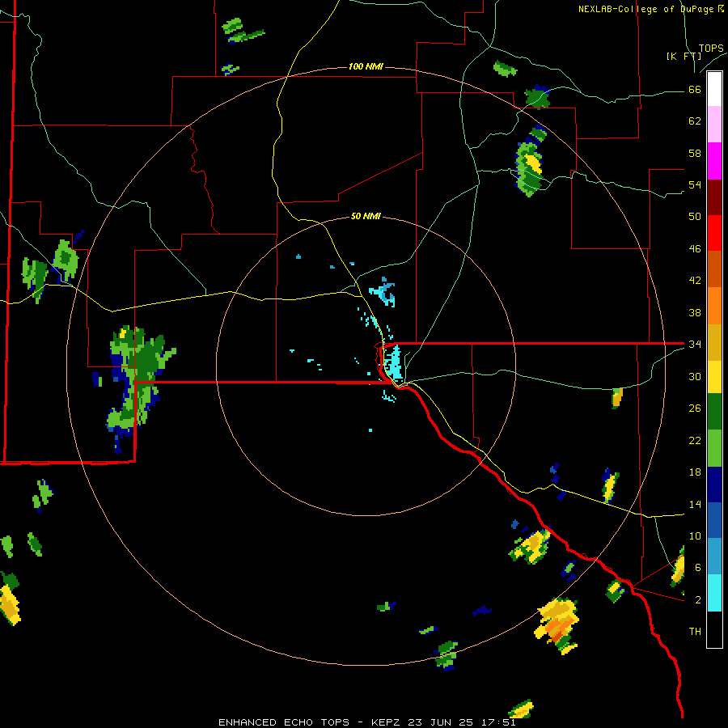Click the legend value '66'
This screenshot has width=728, height=728.
point(695,90)
